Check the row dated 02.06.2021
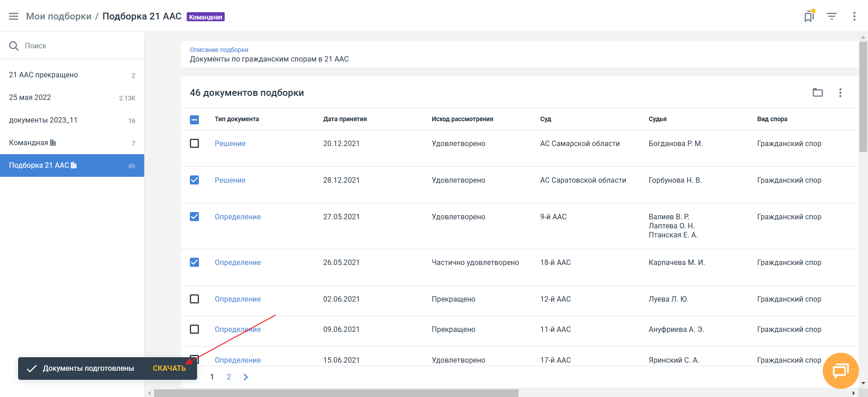This screenshot has width=868, height=397. [194, 299]
